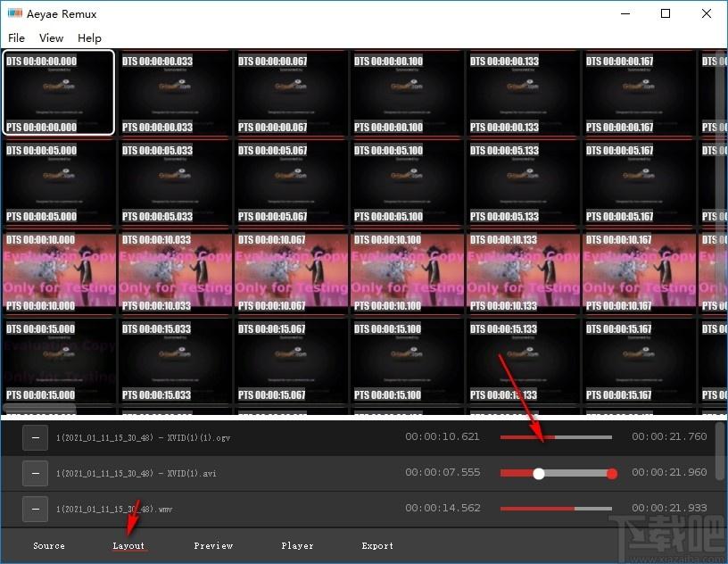Click the white slider handle on avi track
This screenshot has width=728, height=564.
click(539, 473)
